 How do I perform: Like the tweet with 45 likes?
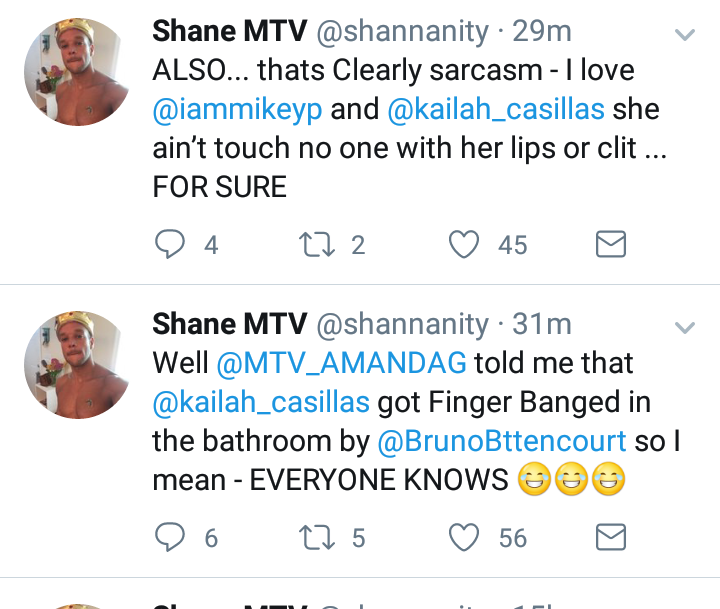(x=464, y=244)
